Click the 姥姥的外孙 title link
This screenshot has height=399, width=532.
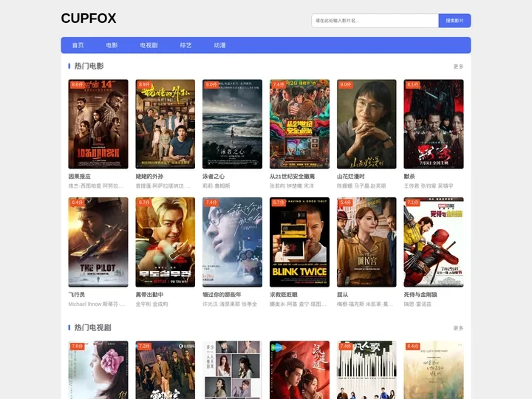(149, 177)
